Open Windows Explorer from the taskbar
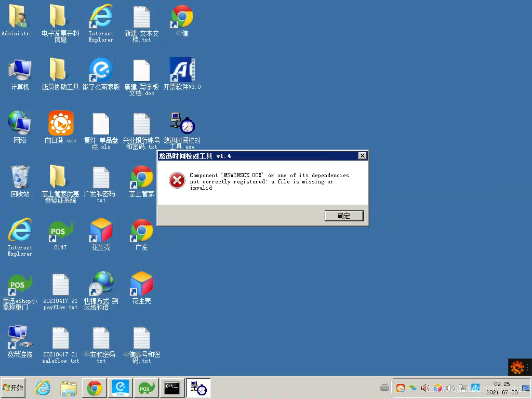The height and width of the screenshot is (399, 532). point(69,388)
